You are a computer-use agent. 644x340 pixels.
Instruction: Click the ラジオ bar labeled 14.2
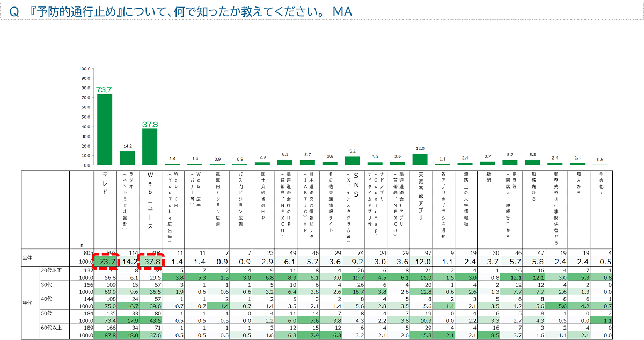127,158
